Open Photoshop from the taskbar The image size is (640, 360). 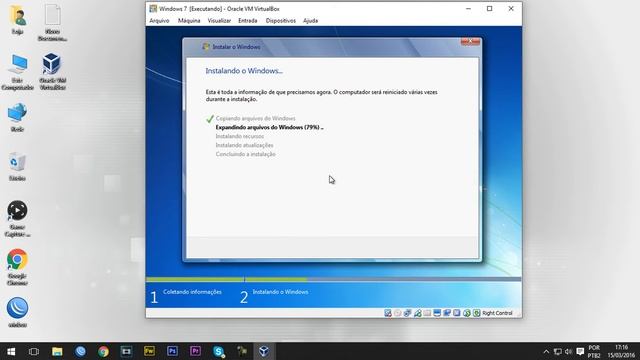click(172, 351)
